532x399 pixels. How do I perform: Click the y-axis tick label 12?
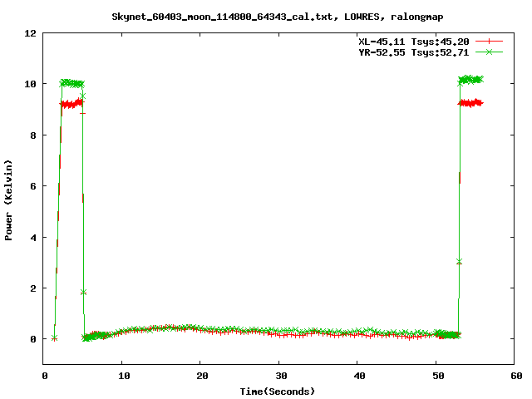[x=31, y=33]
